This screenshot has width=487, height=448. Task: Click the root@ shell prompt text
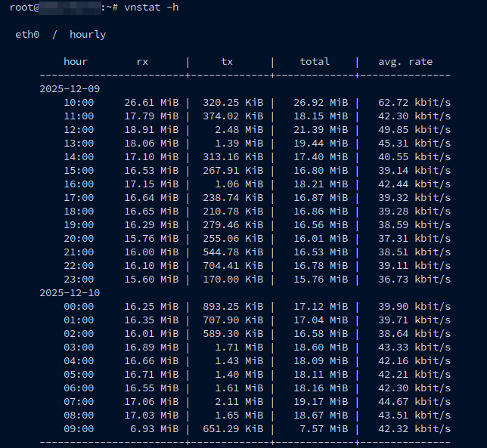coord(23,8)
